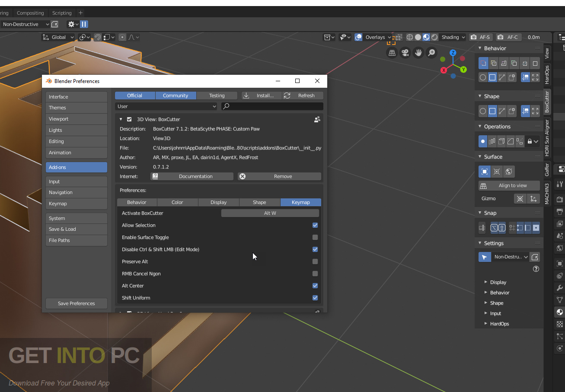Click the Alt W keymap shortcut field
The height and width of the screenshot is (392, 565).
[270, 213]
